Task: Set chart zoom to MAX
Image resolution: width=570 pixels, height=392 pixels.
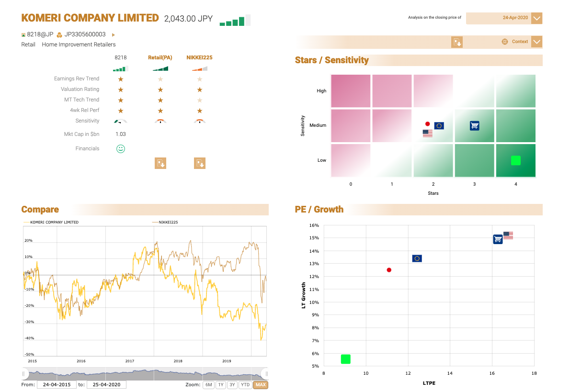Action: click(261, 385)
